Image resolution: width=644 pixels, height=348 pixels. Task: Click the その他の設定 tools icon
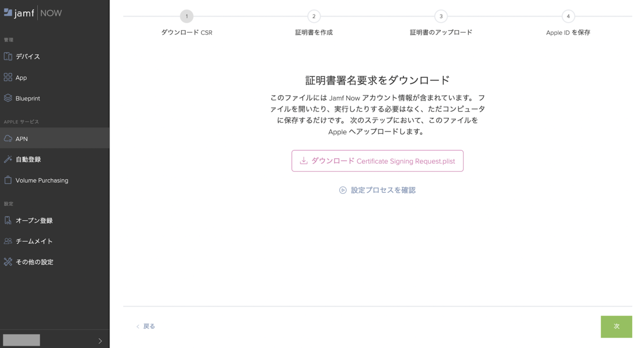(x=8, y=262)
